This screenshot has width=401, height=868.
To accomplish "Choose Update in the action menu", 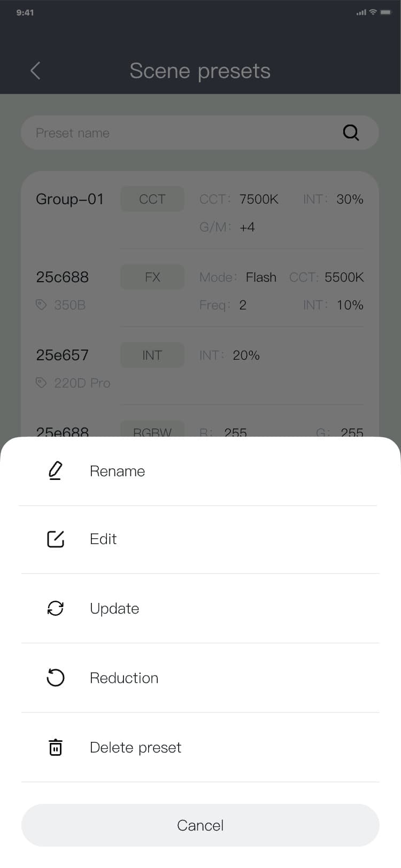I will coord(114,608).
